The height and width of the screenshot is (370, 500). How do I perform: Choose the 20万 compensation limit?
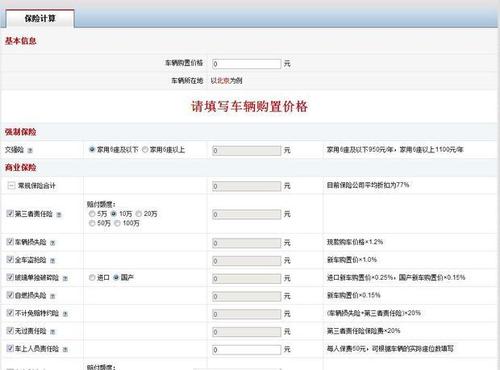click(x=138, y=214)
